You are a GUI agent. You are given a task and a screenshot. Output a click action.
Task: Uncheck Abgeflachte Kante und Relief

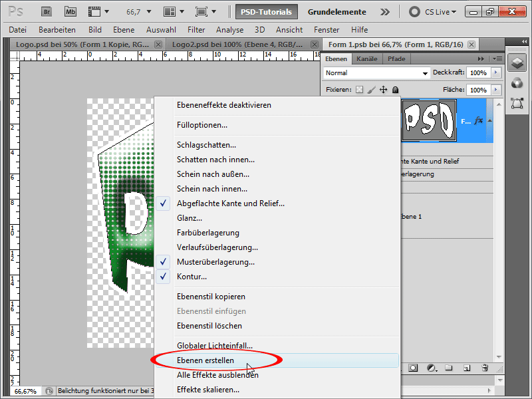pyautogui.click(x=163, y=203)
